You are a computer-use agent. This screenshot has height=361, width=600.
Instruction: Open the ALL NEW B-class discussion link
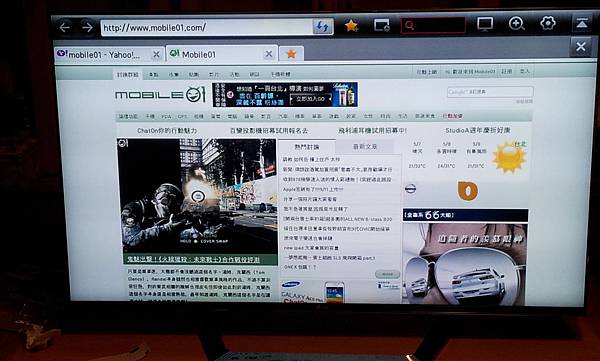click(337, 219)
